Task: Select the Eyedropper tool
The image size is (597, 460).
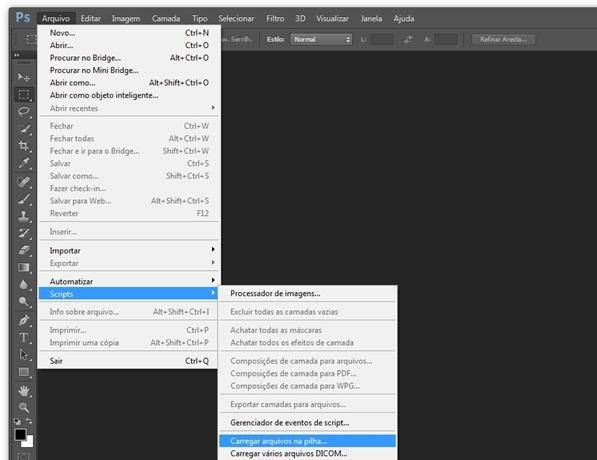Action: tap(24, 163)
